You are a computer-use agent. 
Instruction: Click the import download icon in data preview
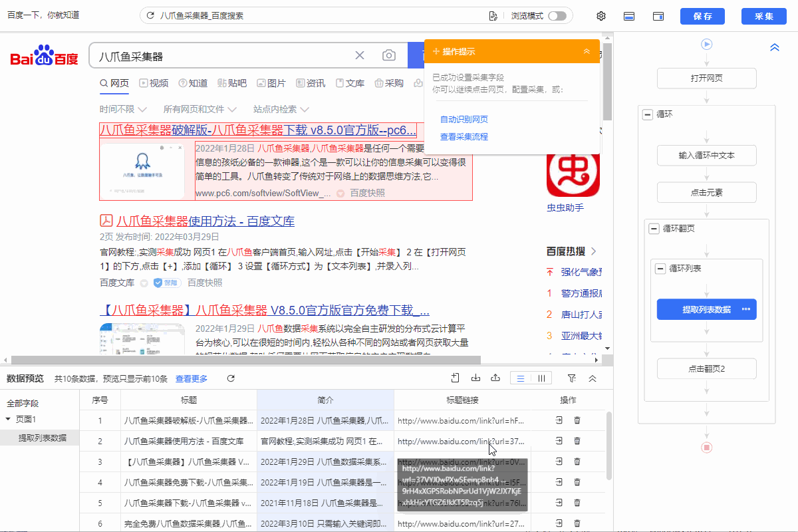click(475, 378)
